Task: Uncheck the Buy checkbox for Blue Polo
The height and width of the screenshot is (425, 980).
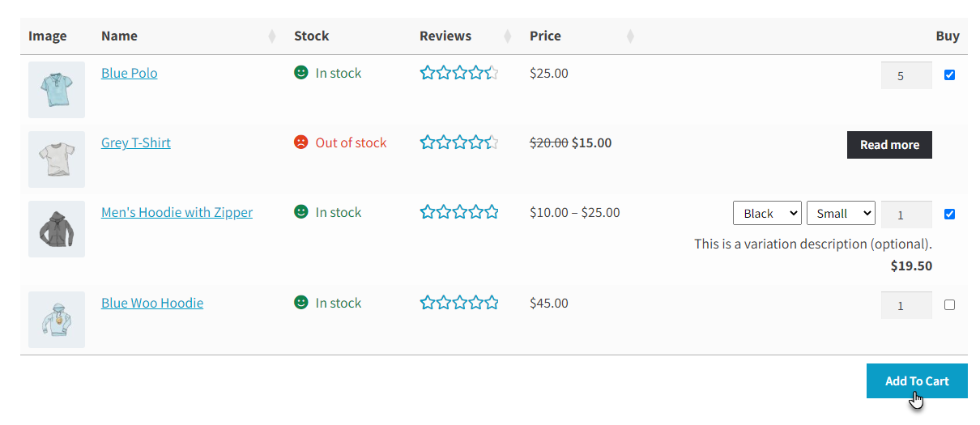Action: coord(949,75)
